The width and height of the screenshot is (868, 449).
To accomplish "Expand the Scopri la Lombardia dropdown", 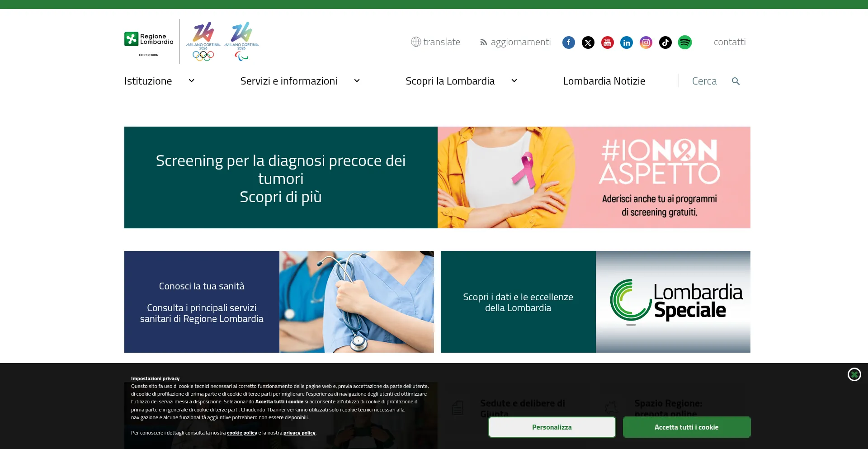I will click(514, 81).
